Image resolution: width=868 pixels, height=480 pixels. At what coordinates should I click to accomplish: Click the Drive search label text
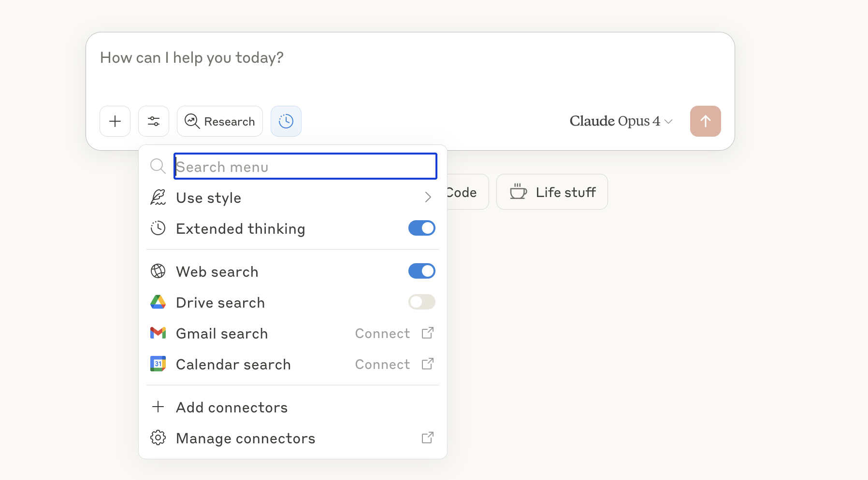pos(220,303)
